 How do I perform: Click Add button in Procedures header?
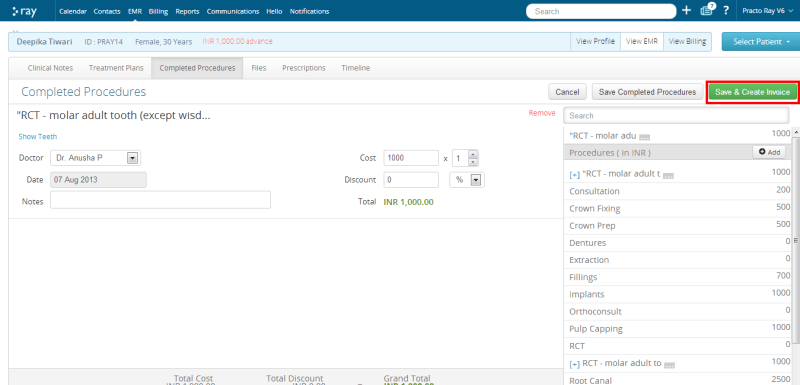[x=769, y=152]
